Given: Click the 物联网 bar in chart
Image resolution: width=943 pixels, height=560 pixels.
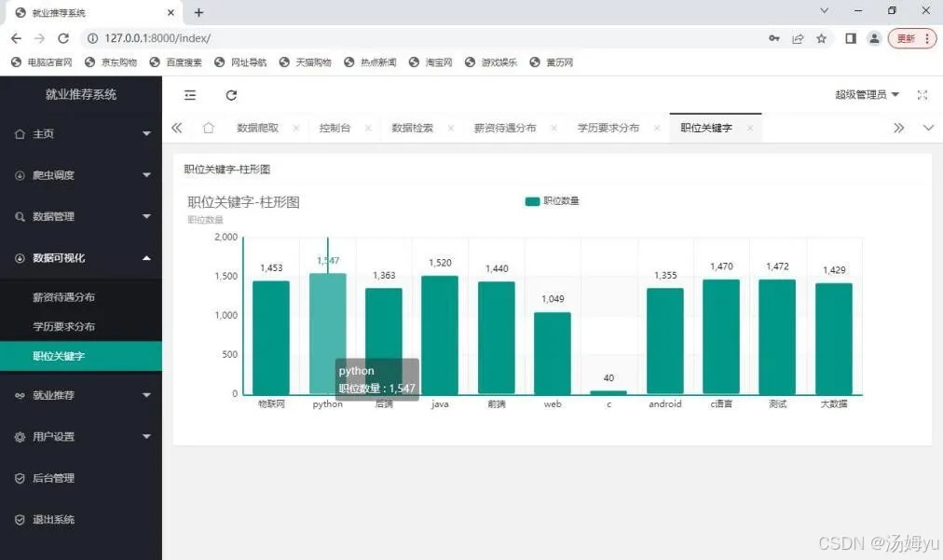Looking at the screenshot, I should click(x=270, y=337).
